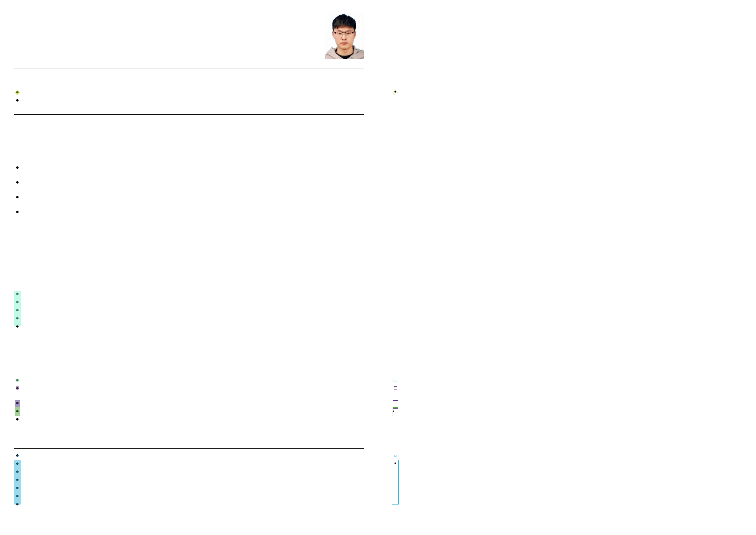Click the small light-green outlined rectangle
756x535 pixels.
(395, 380)
